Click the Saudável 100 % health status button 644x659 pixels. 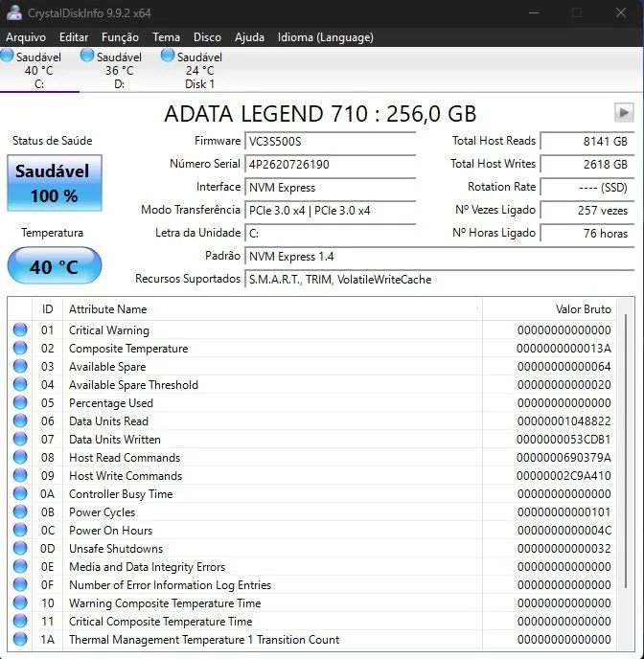tap(55, 183)
